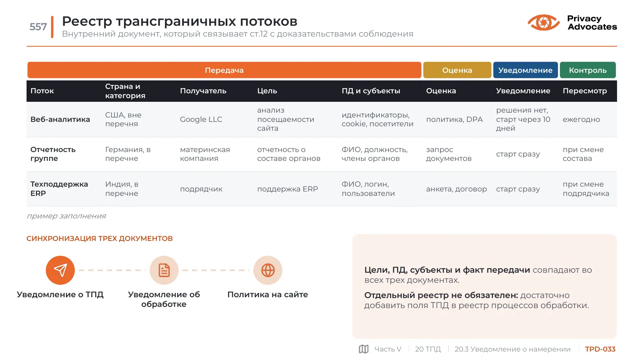
Task: Select the orange Передача header bar
Action: pos(224,70)
